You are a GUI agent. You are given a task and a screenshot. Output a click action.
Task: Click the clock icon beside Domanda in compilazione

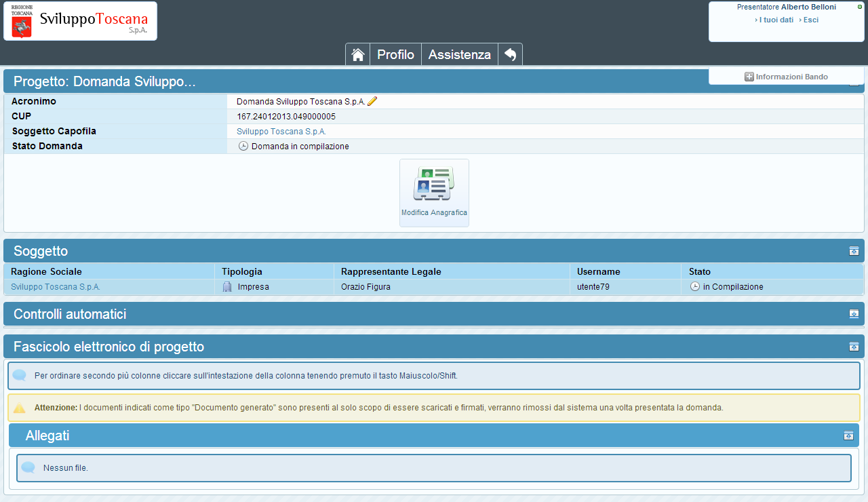tap(243, 146)
